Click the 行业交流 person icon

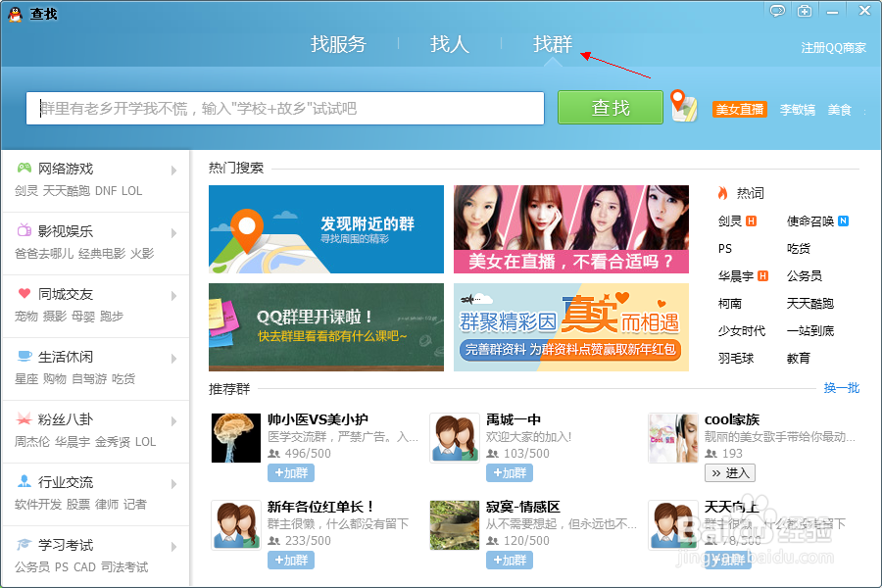click(x=24, y=481)
